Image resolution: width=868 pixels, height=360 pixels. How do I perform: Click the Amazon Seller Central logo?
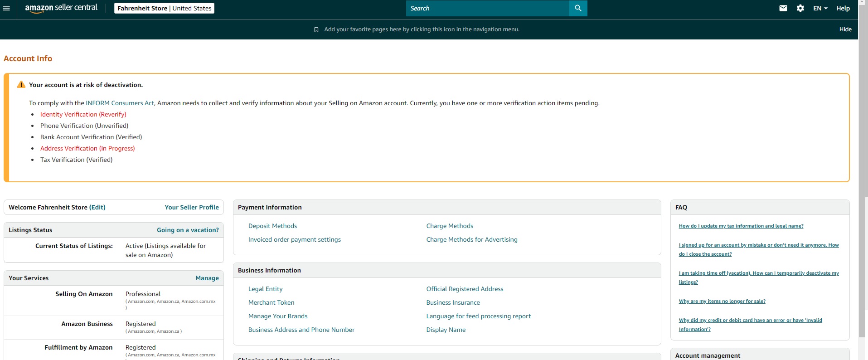tap(61, 8)
